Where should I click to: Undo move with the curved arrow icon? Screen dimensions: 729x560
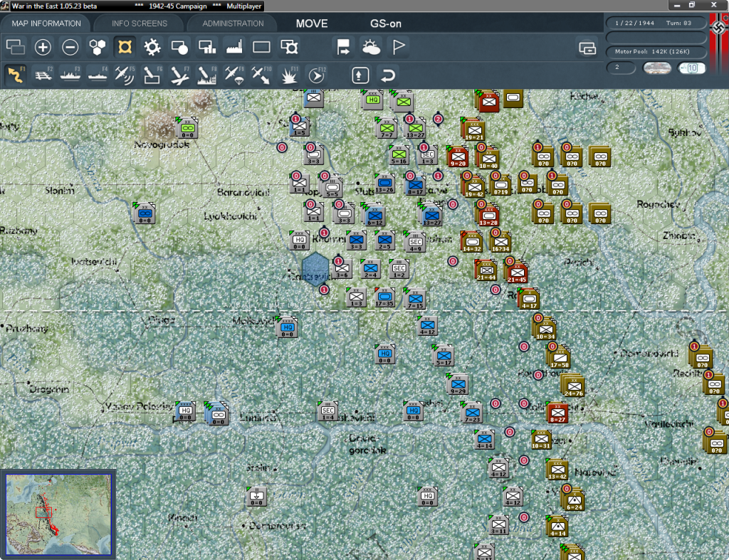[x=388, y=75]
